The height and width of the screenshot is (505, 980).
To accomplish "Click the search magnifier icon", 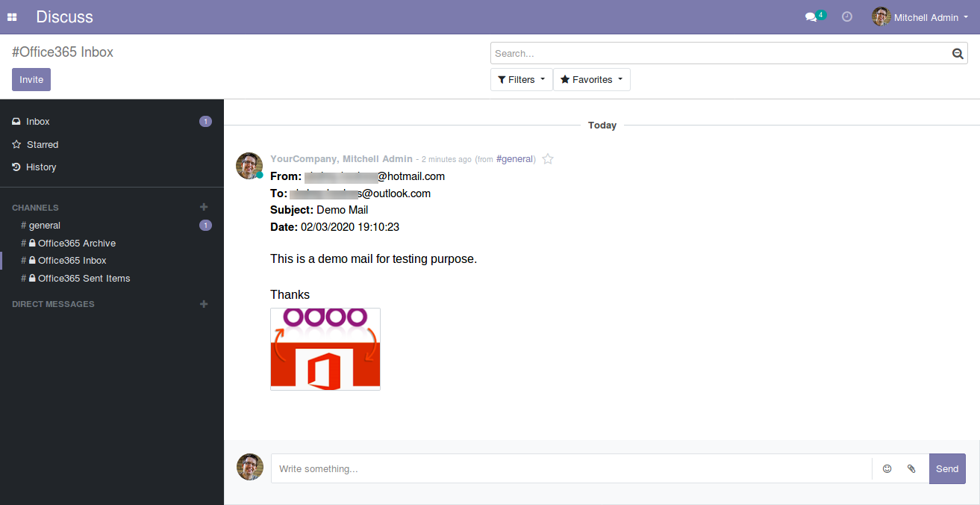I will (958, 53).
